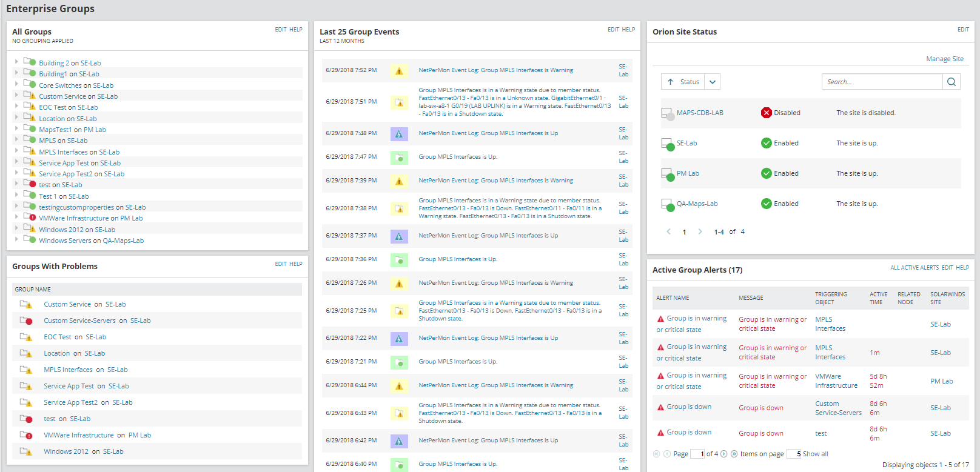Click the 'NO GROUPING APPLIED' subtitle text

(x=42, y=41)
